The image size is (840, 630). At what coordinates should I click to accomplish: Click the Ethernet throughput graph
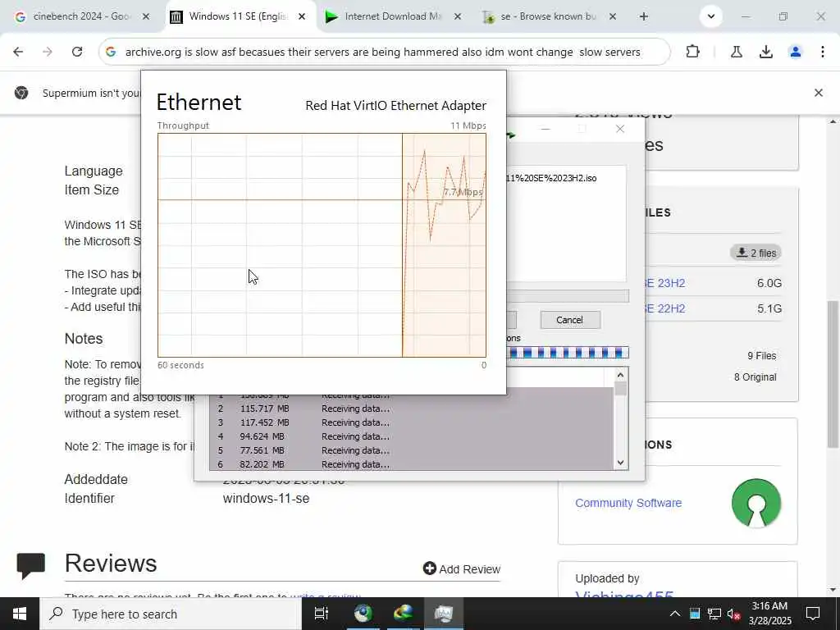point(322,244)
